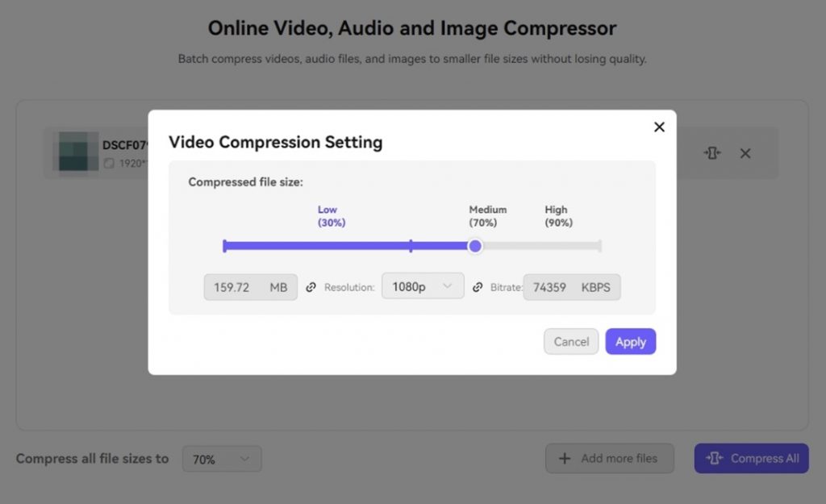Select the Low (30%) compression preset
This screenshot has width=826, height=504.
click(x=331, y=216)
